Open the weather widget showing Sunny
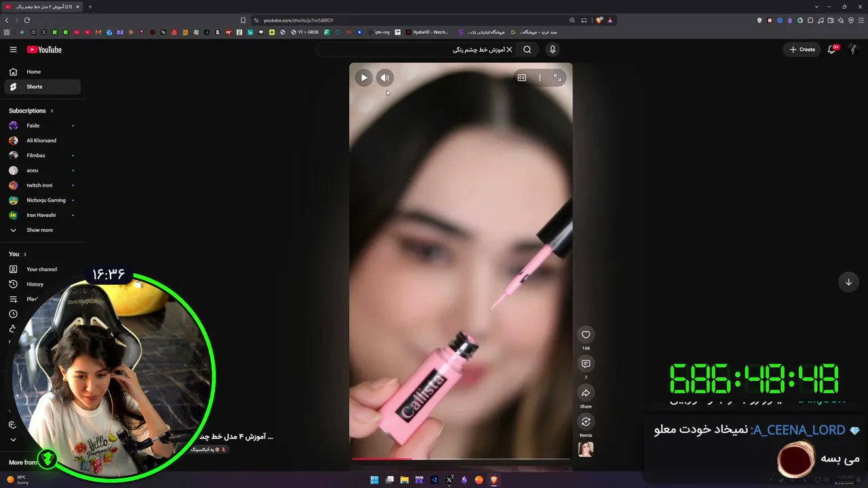 pos(18,480)
